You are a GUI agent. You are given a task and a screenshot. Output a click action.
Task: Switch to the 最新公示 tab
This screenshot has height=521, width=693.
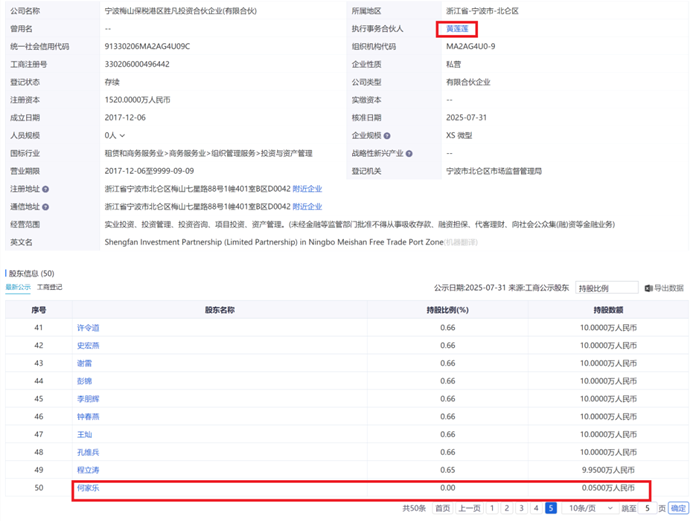tap(18, 287)
